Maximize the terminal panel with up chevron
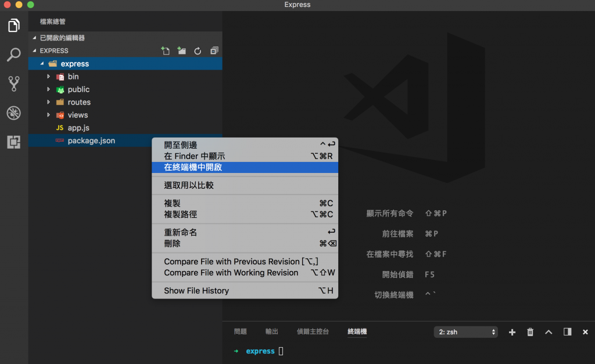 549,332
